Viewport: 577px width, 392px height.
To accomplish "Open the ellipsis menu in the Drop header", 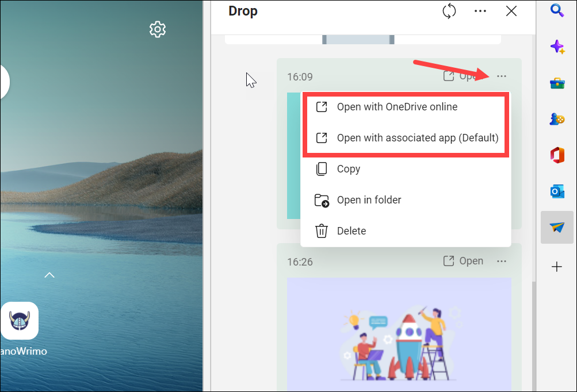I will pos(480,10).
